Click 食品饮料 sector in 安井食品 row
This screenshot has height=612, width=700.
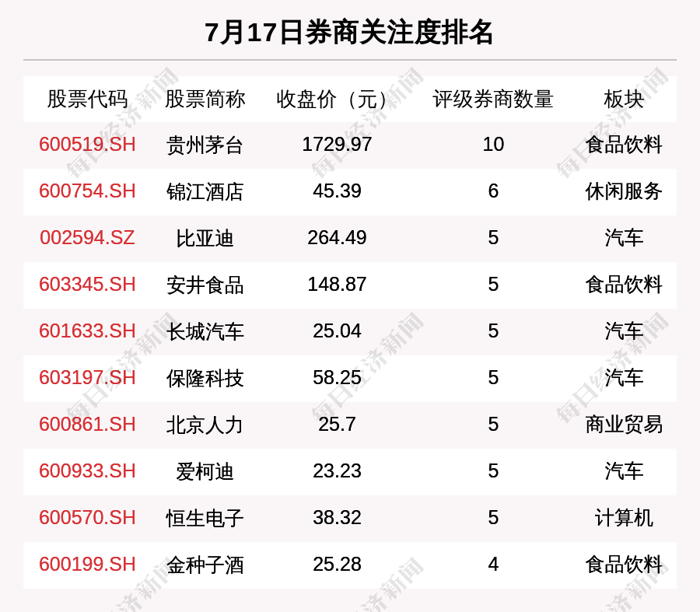(x=624, y=285)
